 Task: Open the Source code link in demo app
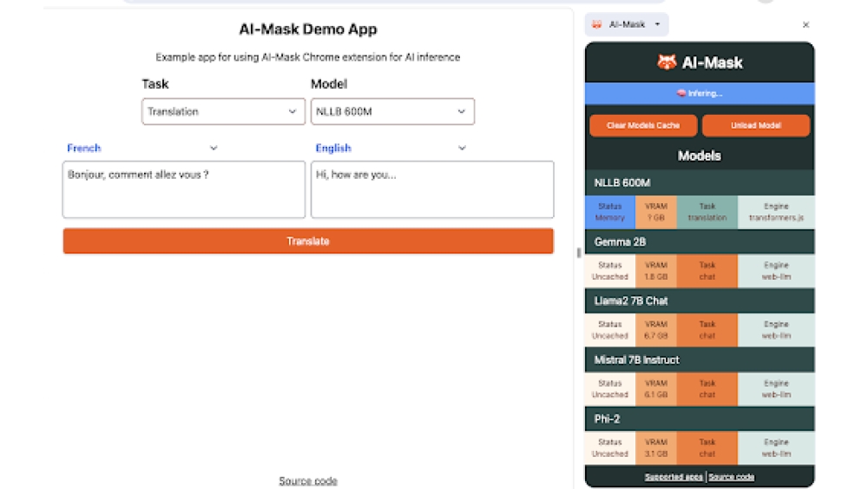(x=308, y=480)
